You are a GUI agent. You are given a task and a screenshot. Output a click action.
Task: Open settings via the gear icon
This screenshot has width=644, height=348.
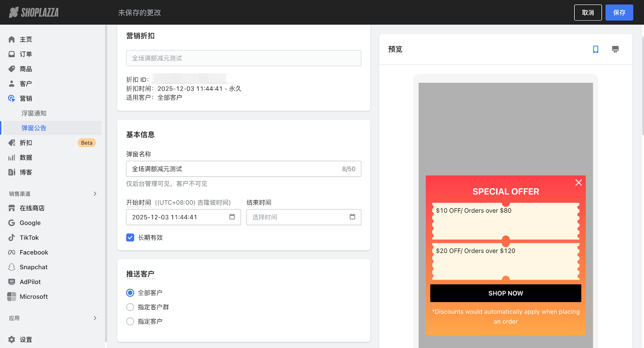[x=12, y=340]
